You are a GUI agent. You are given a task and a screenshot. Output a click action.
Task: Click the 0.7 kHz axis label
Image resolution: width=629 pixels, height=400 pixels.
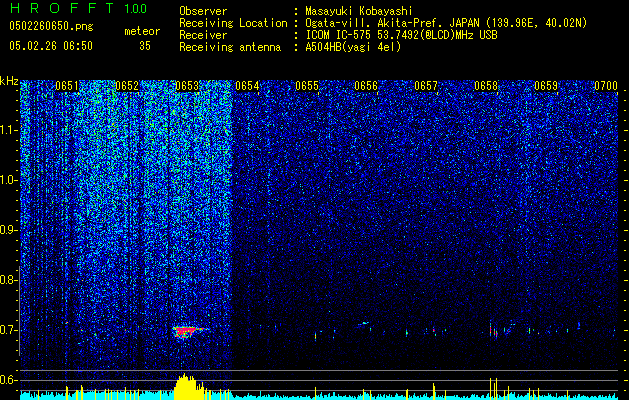click(x=9, y=330)
